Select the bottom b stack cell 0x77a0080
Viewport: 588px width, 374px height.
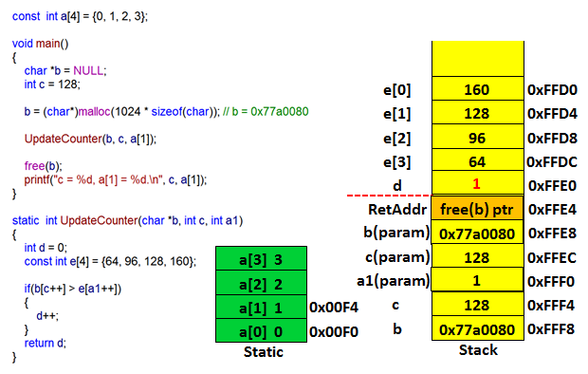(477, 328)
